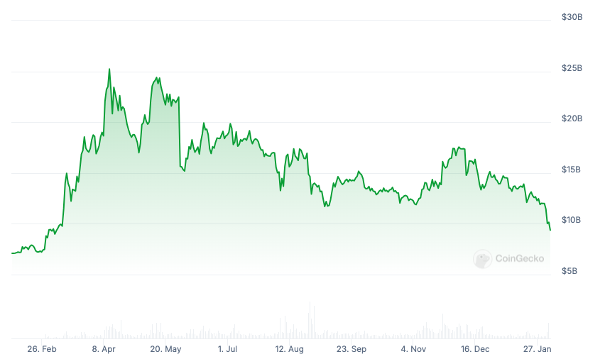Select the 8. Apr date label
The height and width of the screenshot is (364, 605).
(x=104, y=349)
